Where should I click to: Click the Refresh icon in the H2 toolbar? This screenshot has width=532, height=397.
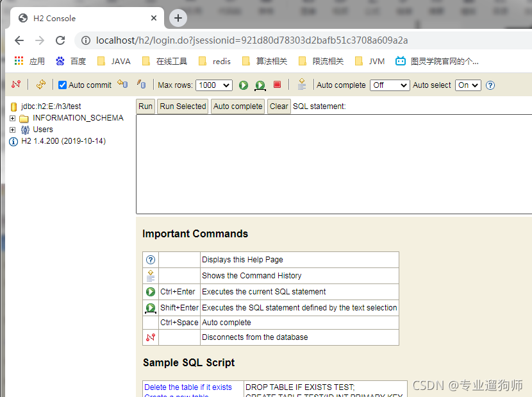[x=41, y=85]
